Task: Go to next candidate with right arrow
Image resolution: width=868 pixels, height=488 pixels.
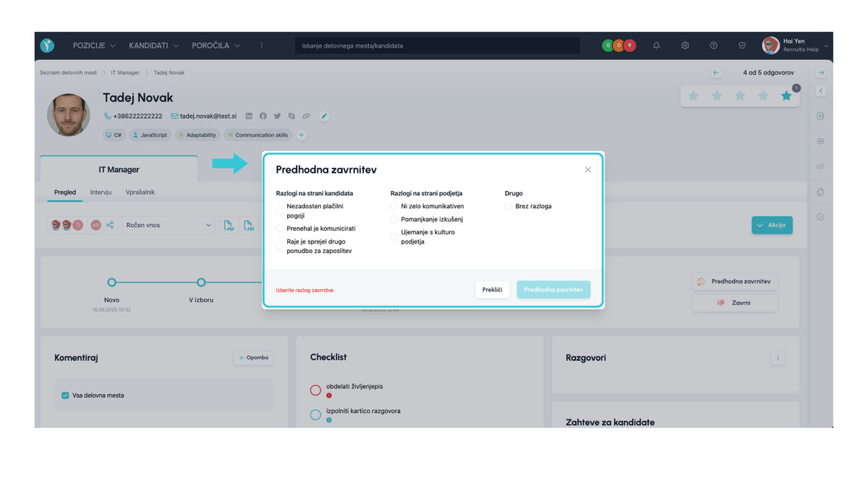Action: pos(821,73)
